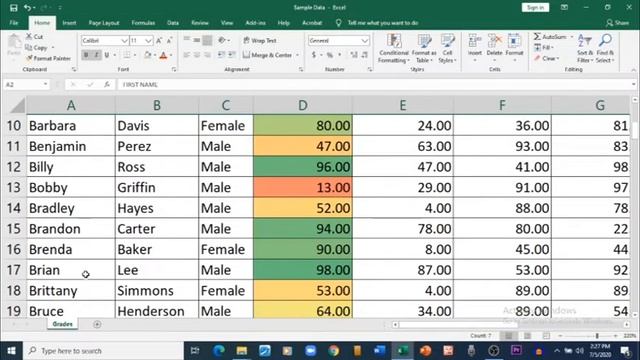This screenshot has height=360, width=640.
Task: Expand the Merge & Center options arrow
Action: click(x=298, y=55)
